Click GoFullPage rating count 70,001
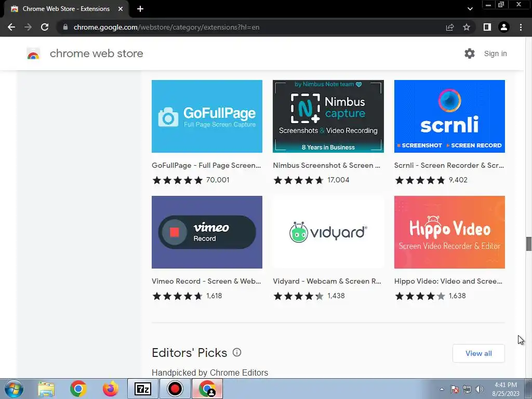Screen dimensions: 532x399 (218, 180)
